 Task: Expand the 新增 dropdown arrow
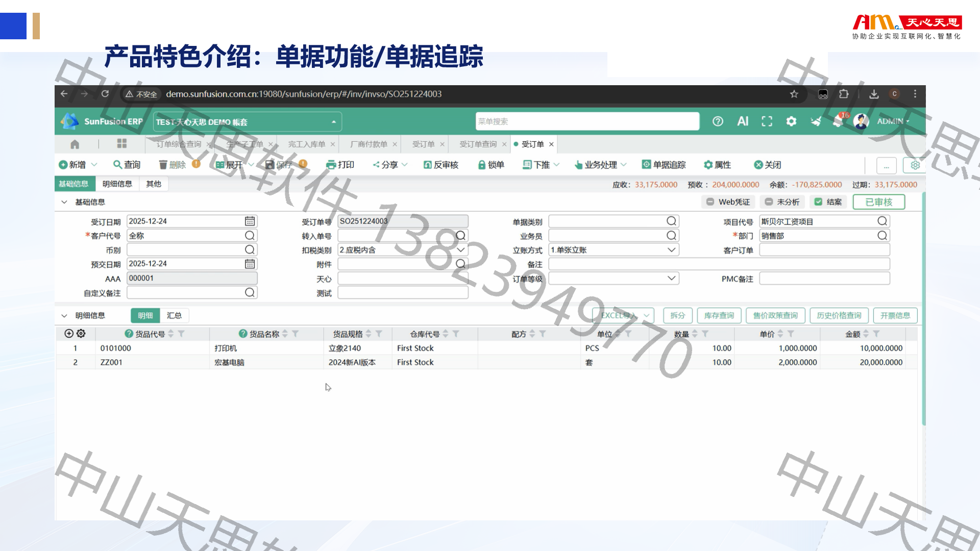click(94, 165)
